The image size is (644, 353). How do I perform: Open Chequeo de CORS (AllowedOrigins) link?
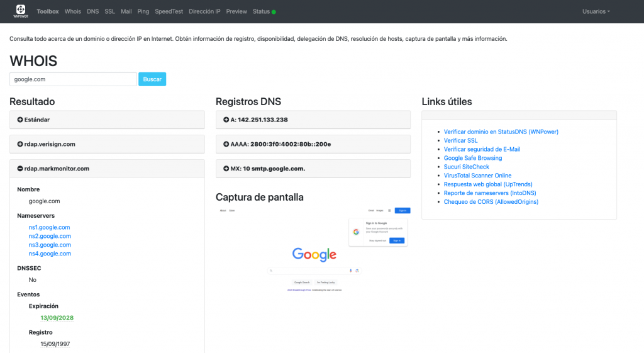[x=491, y=202]
